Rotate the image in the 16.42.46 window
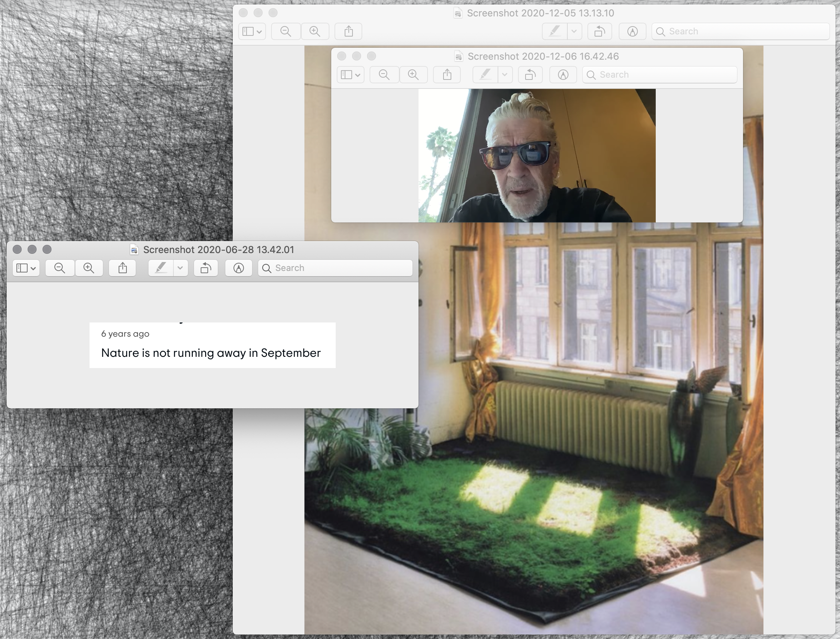The image size is (840, 639). click(x=530, y=75)
